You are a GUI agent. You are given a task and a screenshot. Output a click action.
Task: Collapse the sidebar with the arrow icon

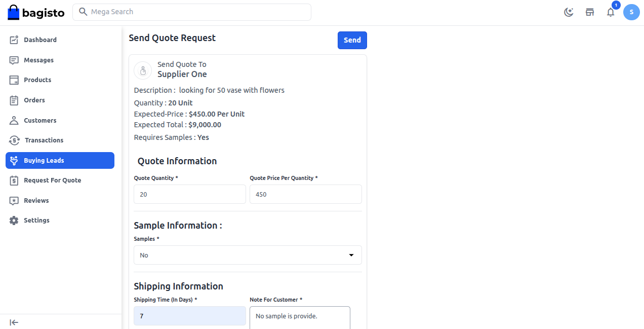(14, 322)
